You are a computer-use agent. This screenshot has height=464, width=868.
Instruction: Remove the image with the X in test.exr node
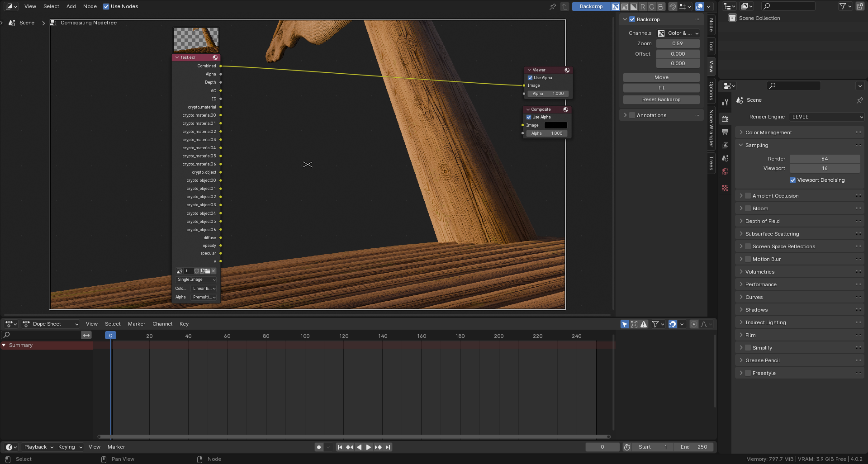coord(213,271)
